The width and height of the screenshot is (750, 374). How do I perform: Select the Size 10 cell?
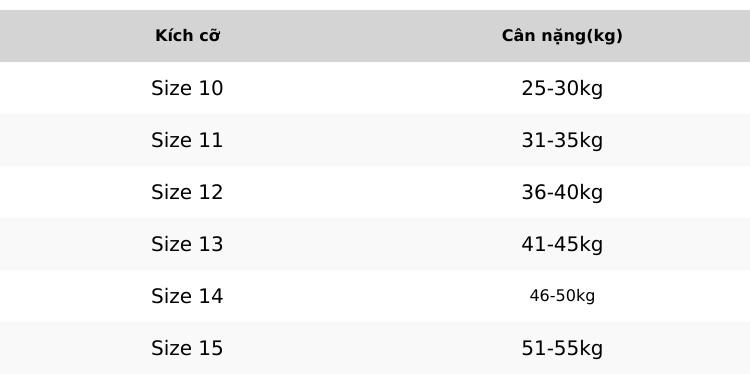[187, 88]
